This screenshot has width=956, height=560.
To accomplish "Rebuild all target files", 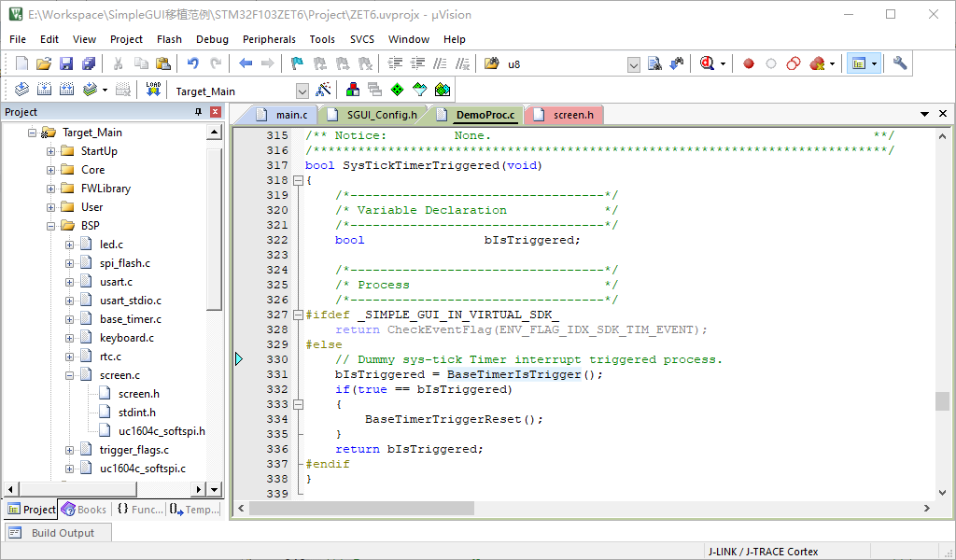I will (x=66, y=91).
